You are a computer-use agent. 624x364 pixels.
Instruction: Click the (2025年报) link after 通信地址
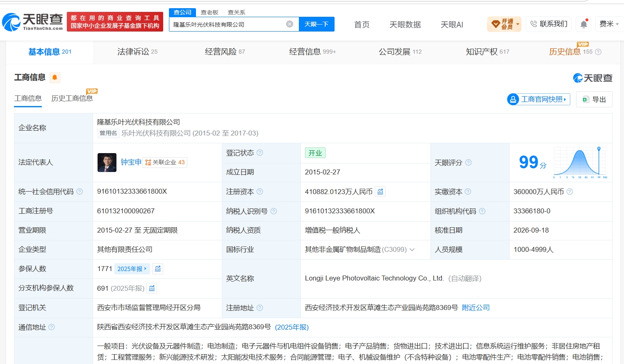tap(292, 328)
